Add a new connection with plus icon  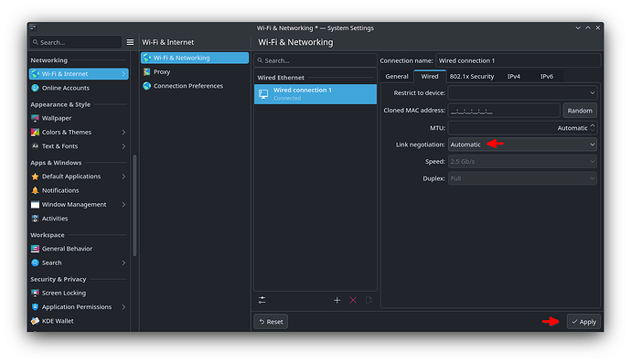coord(337,300)
